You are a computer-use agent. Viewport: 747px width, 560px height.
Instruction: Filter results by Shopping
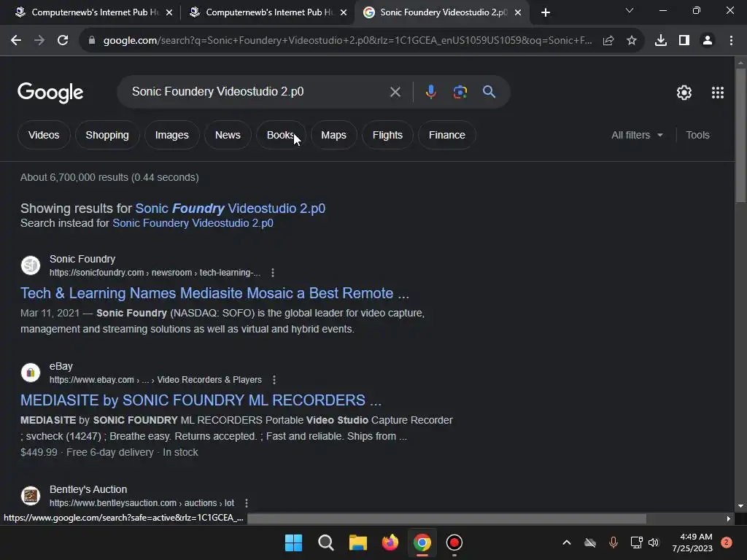[x=107, y=135]
